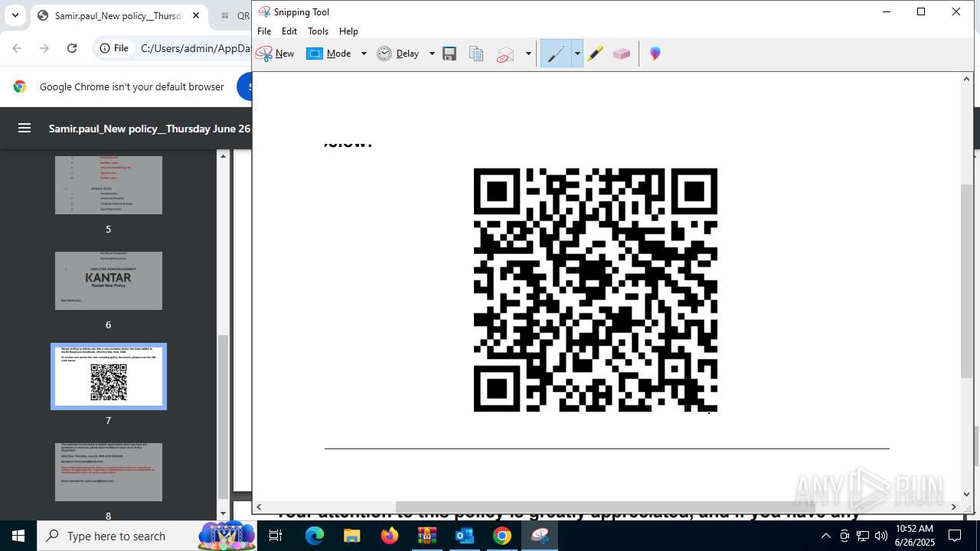The height and width of the screenshot is (551, 980).
Task: Start a New snip in Snipping Tool
Action: tap(275, 54)
